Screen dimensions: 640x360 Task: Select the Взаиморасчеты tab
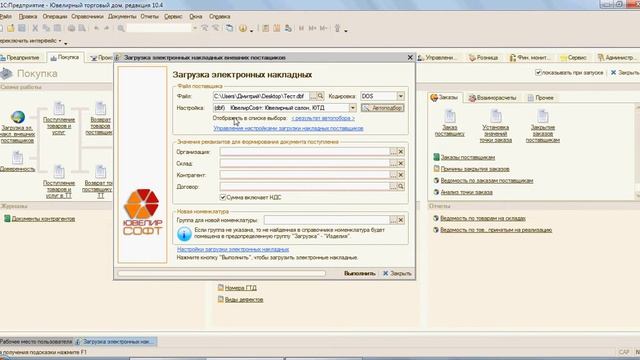(x=492, y=98)
